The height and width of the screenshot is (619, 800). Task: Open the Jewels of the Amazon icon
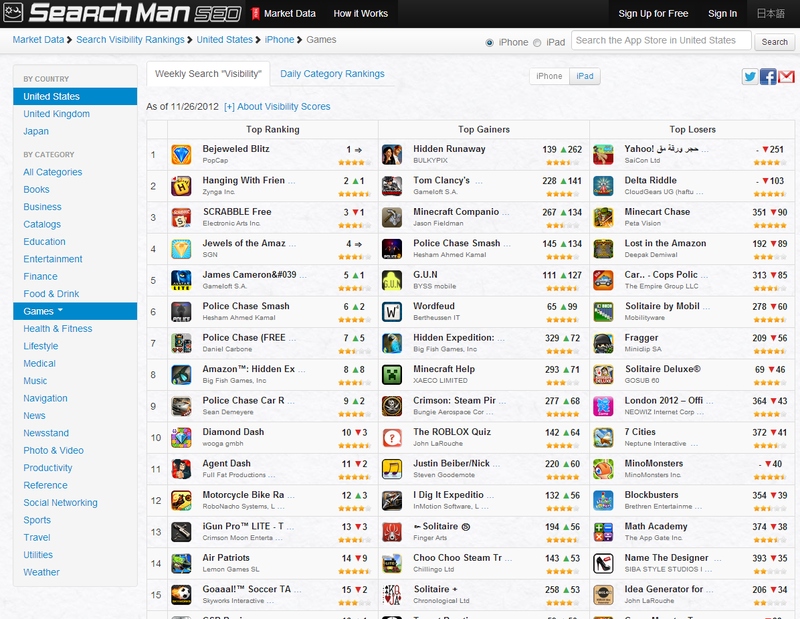click(181, 249)
